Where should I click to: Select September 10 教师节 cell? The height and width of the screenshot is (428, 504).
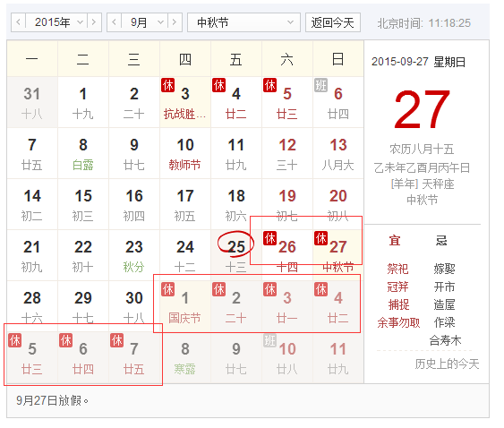[185, 153]
